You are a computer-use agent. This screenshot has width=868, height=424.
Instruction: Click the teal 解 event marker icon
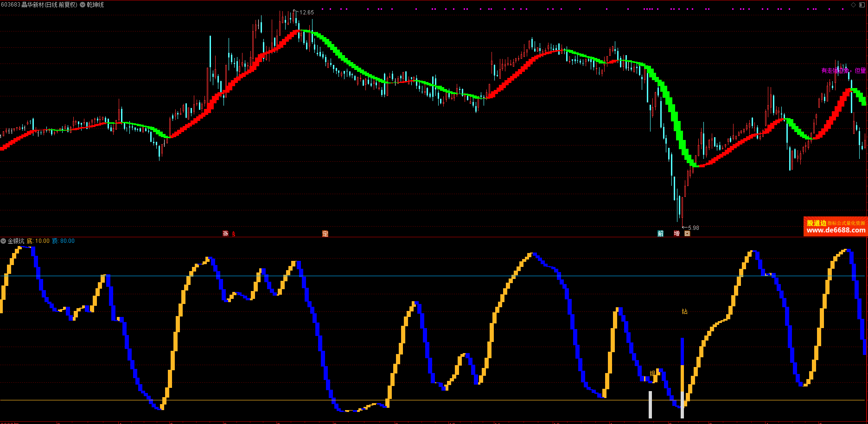pyautogui.click(x=660, y=234)
